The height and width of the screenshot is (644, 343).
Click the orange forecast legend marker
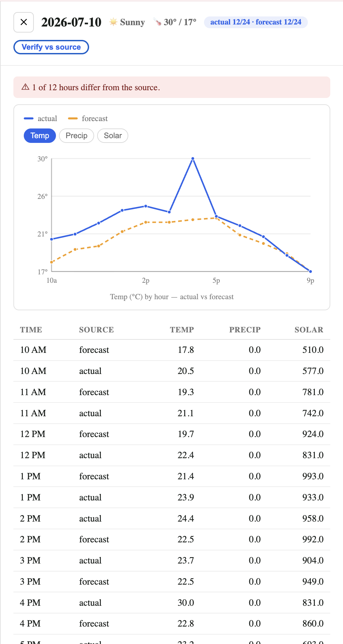73,118
